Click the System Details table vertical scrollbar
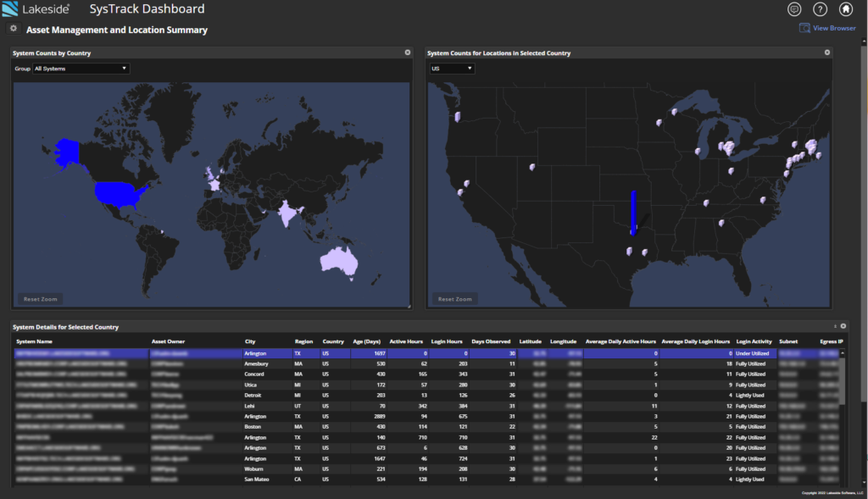The image size is (868, 499). pyautogui.click(x=843, y=382)
